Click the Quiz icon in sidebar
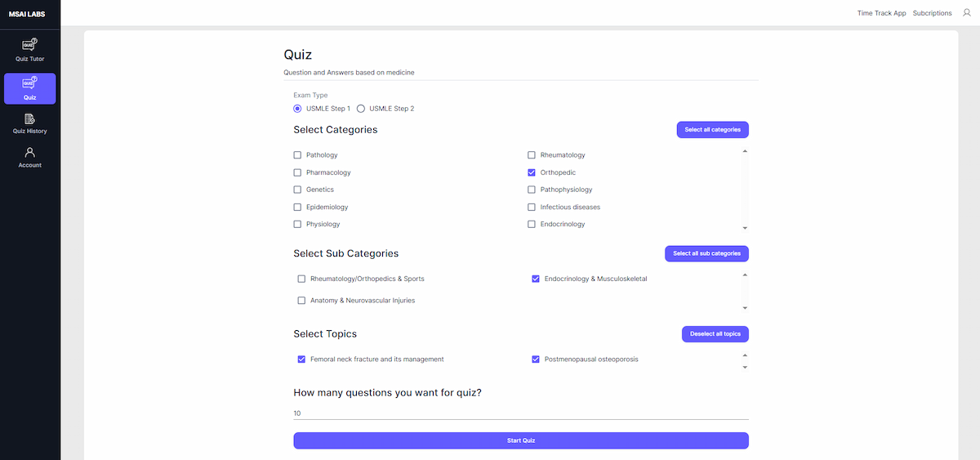Viewport: 980px width, 460px height. (x=30, y=83)
